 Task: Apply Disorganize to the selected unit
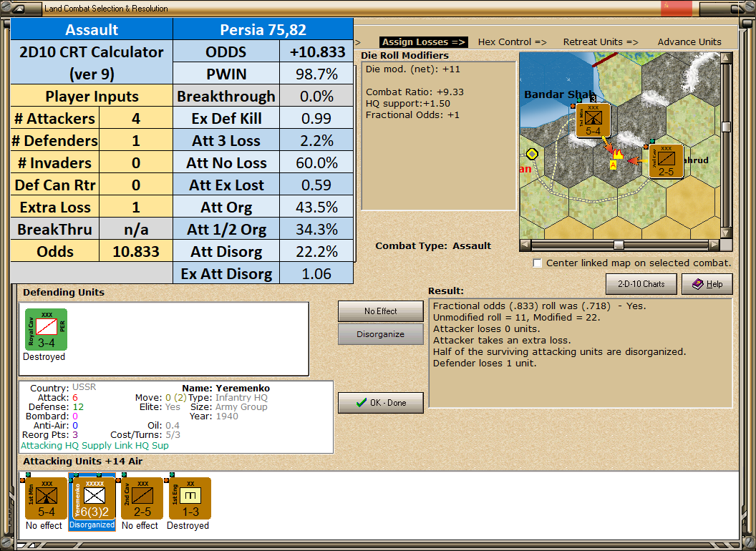pos(381,334)
